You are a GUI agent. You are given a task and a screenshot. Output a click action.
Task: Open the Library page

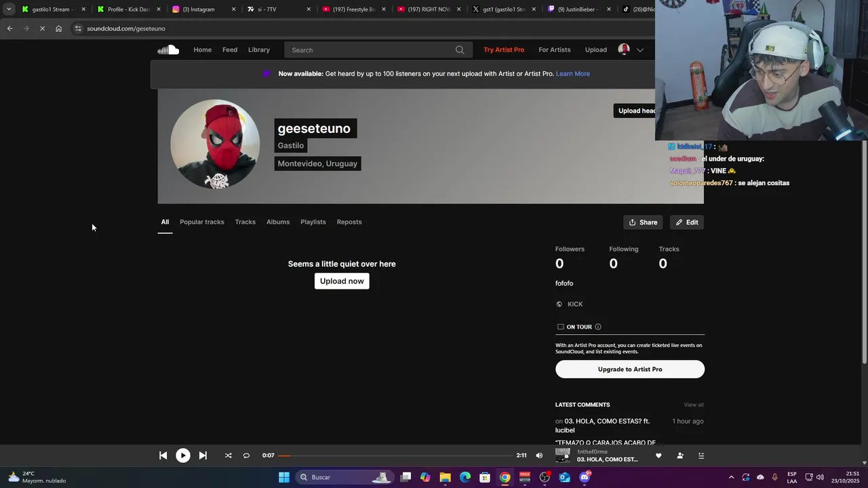coord(259,49)
